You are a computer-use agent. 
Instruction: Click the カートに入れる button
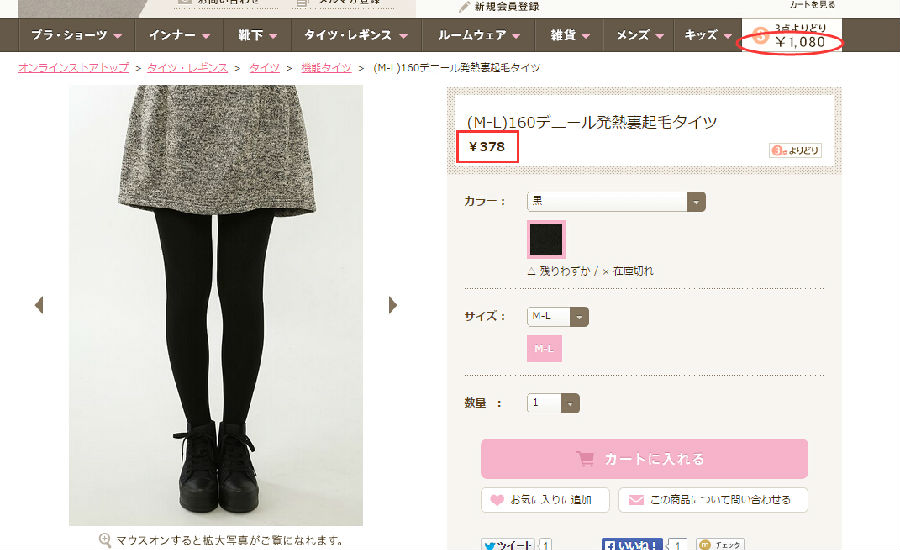coord(644,459)
